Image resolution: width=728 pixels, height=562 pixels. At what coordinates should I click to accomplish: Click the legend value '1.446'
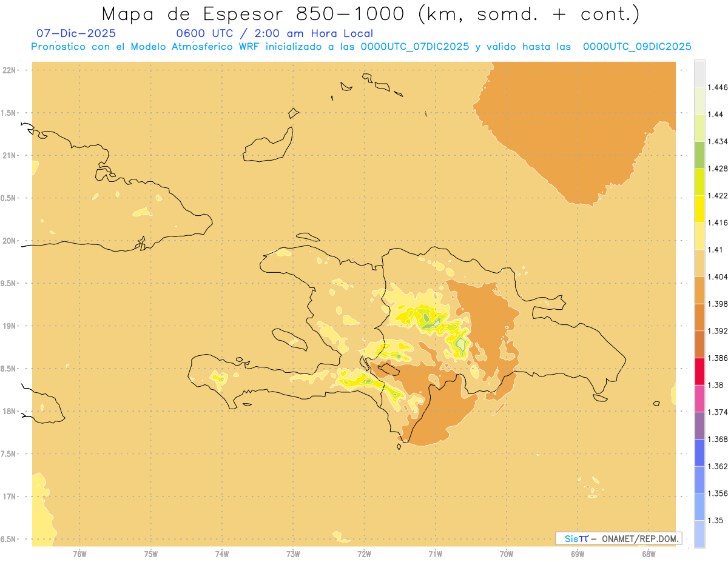coord(718,87)
